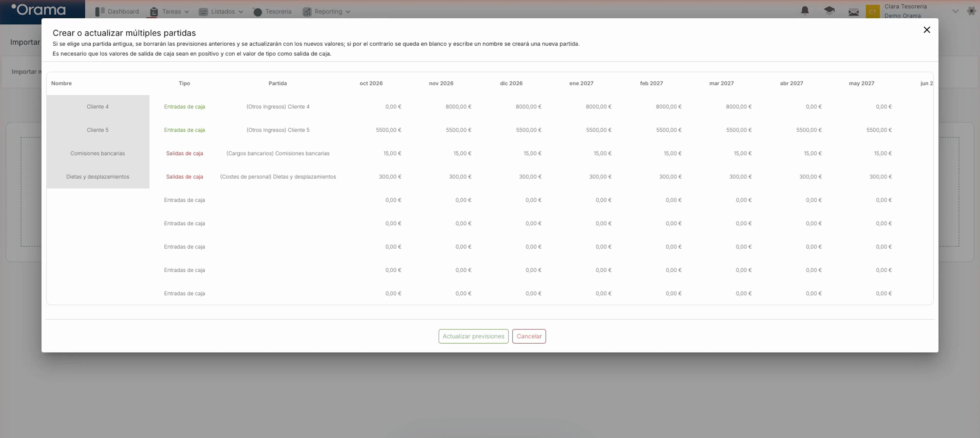
Task: Click the Tareas clipboard icon
Action: (154, 12)
